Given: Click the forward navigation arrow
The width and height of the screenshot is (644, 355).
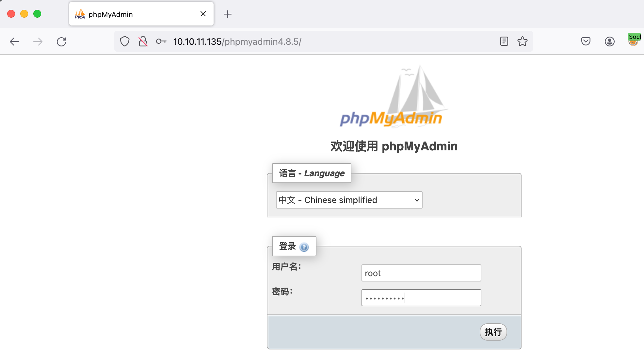Looking at the screenshot, I should (38, 42).
